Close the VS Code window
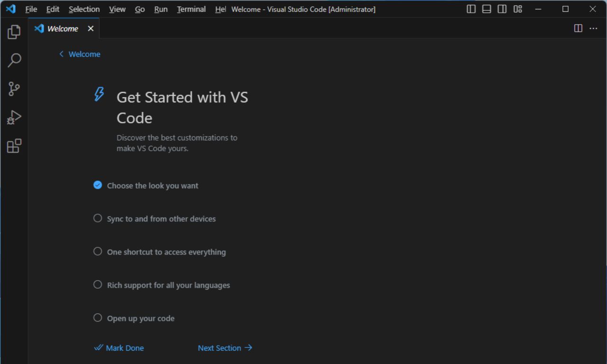607x364 pixels. (593, 9)
